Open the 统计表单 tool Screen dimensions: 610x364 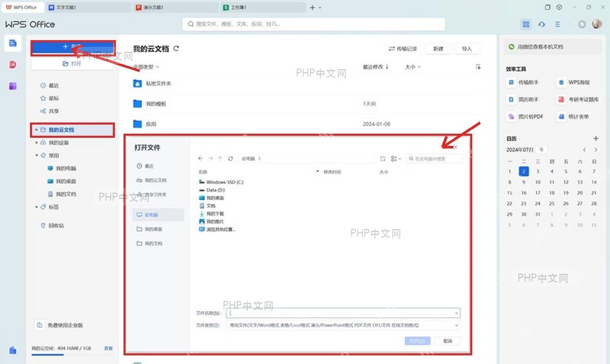pyautogui.click(x=574, y=117)
